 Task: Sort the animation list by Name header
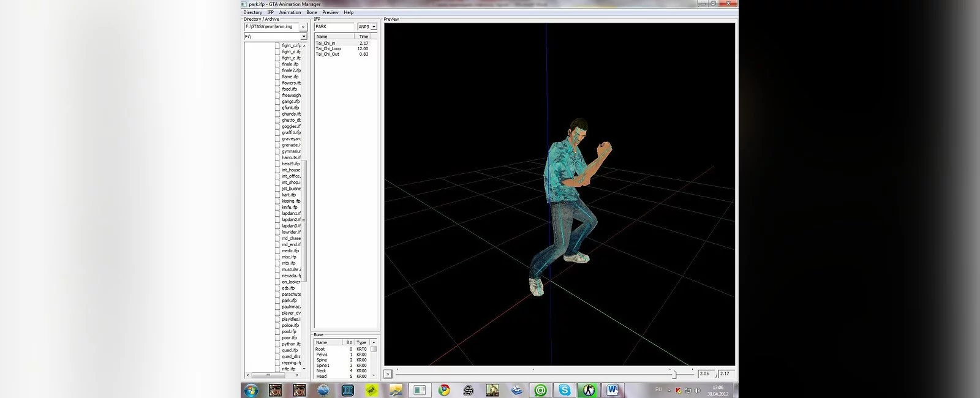click(x=336, y=37)
